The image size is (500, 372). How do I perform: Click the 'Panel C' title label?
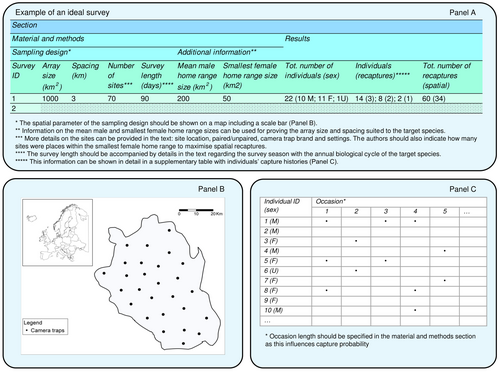[463, 189]
